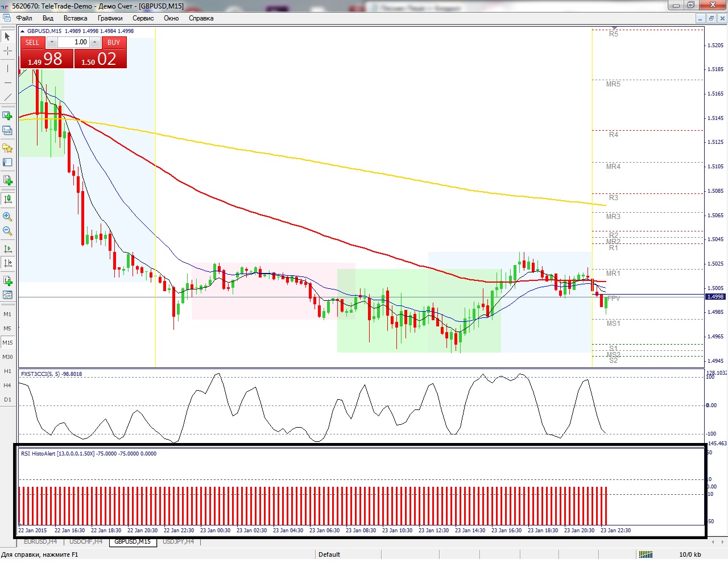Open the Окно menu
This screenshot has height=563, width=728.
171,18
